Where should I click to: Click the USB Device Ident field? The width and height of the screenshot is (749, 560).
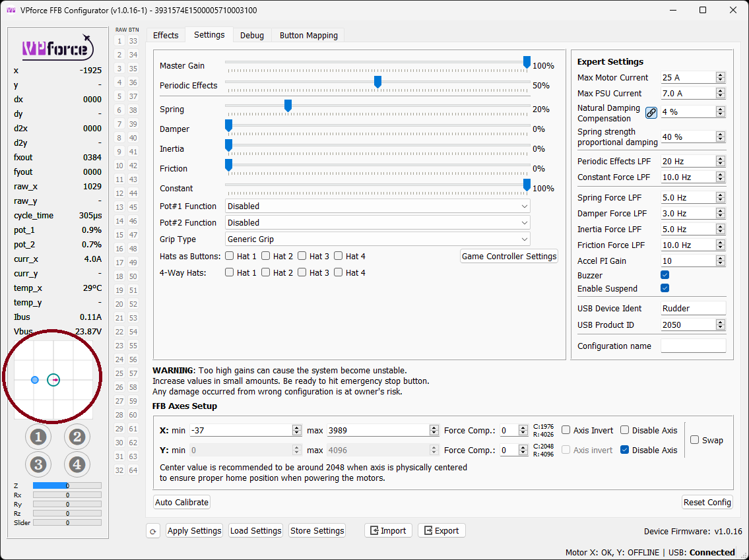[693, 309]
